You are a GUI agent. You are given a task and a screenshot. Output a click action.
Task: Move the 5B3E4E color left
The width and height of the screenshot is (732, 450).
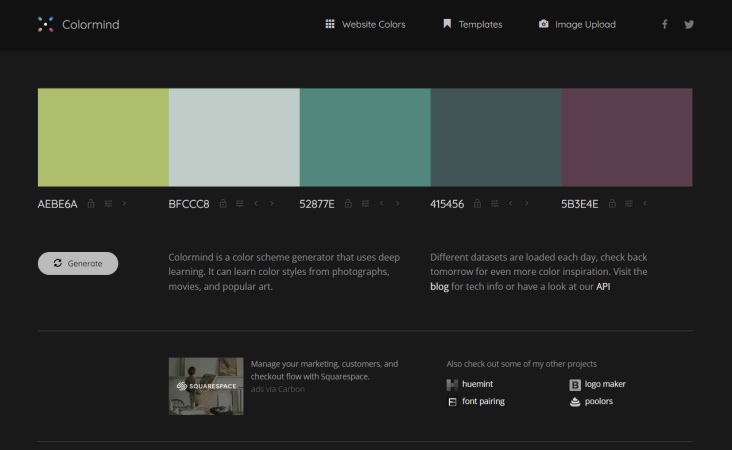pos(645,204)
